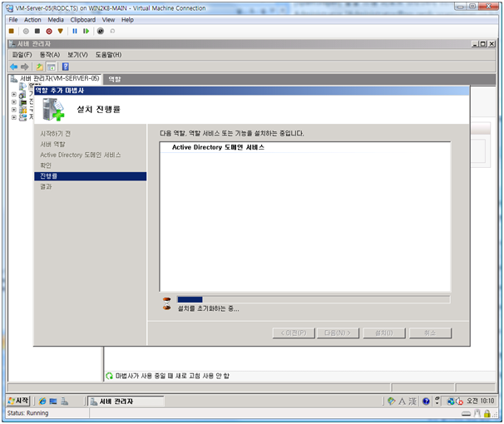Open 도움말(H) menu in Server Manager
The image size is (504, 424).
[108, 55]
